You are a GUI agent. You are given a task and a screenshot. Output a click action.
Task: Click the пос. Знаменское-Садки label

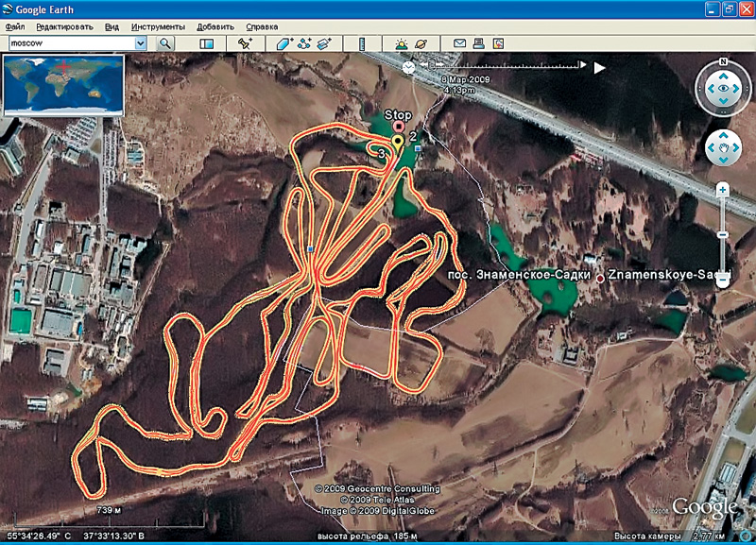pos(519,275)
